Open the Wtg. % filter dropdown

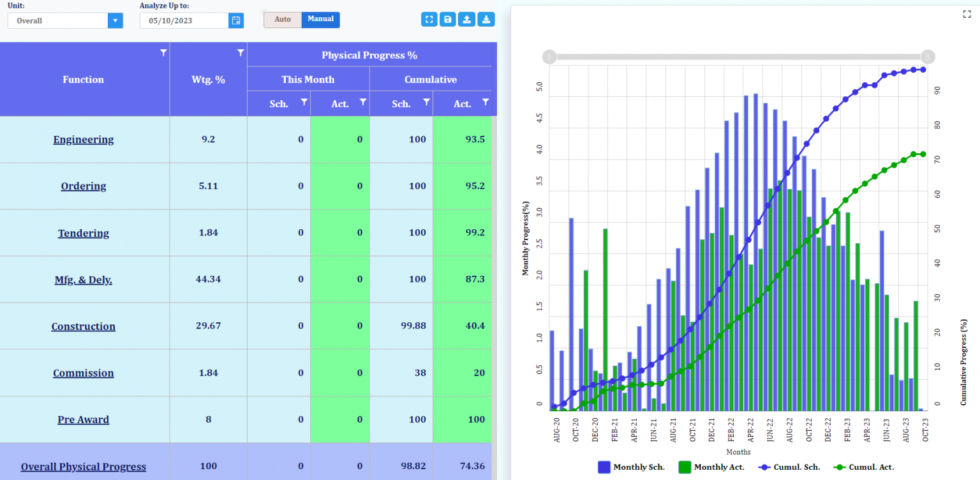(x=241, y=52)
